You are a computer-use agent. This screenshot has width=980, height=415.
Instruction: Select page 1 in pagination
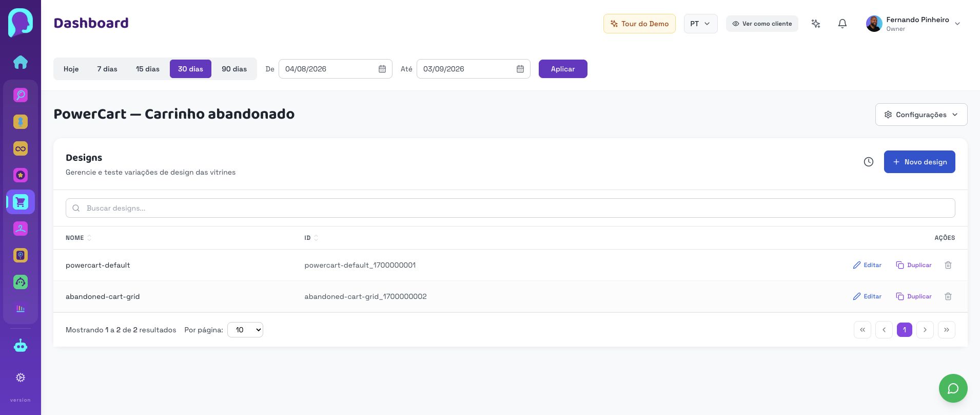point(905,330)
